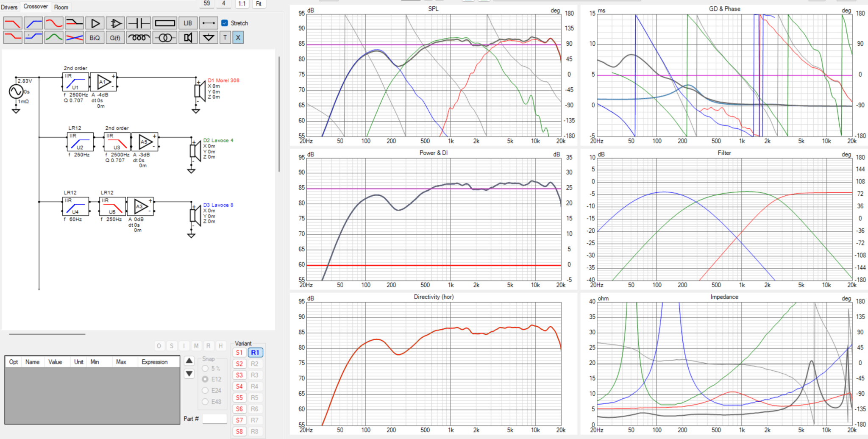Select variant S8 button
This screenshot has height=439, width=868.
click(239, 431)
